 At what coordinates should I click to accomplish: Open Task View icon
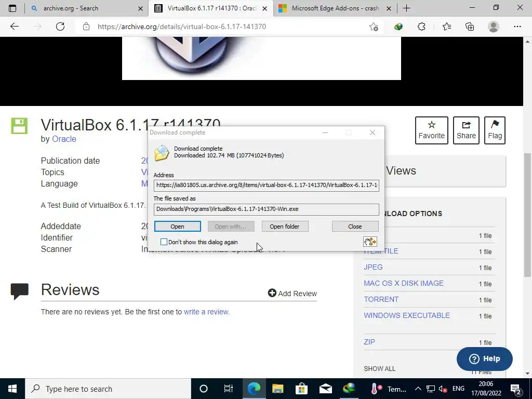pos(229,389)
